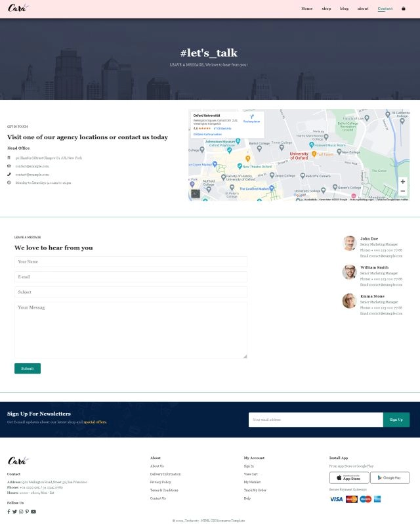The image size is (420, 524).
Task: Click into the Subject field
Action: tap(131, 292)
